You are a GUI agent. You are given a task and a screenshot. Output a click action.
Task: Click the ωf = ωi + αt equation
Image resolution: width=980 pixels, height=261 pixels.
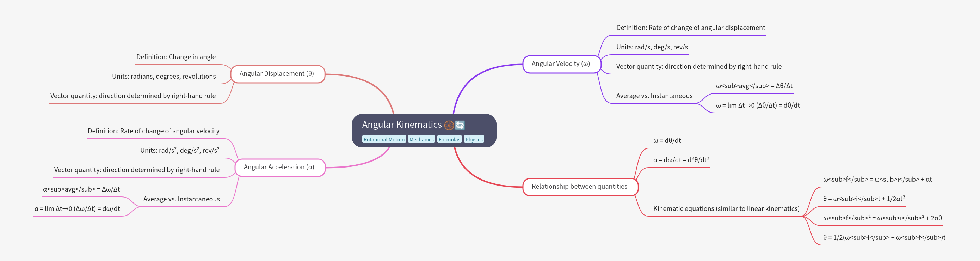coord(877,180)
